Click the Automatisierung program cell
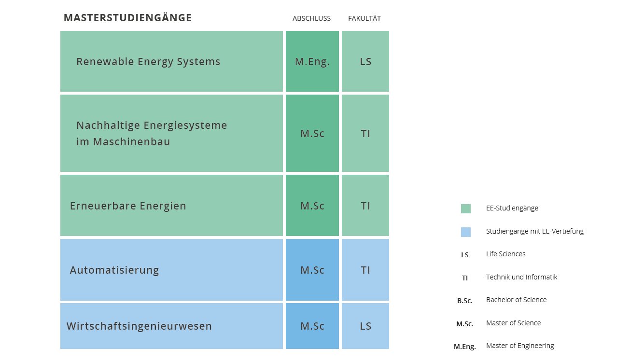The image size is (644, 362). pos(171,270)
